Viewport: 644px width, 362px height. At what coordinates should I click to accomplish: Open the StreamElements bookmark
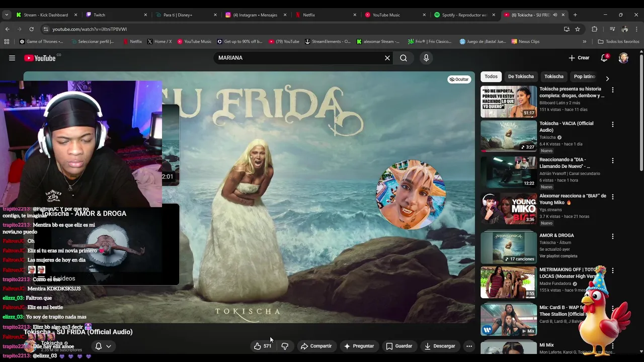328,42
